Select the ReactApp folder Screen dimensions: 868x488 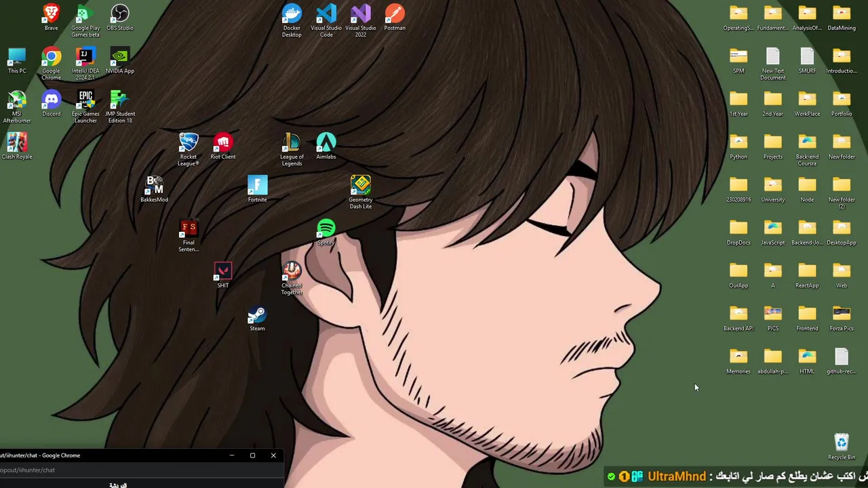click(807, 274)
